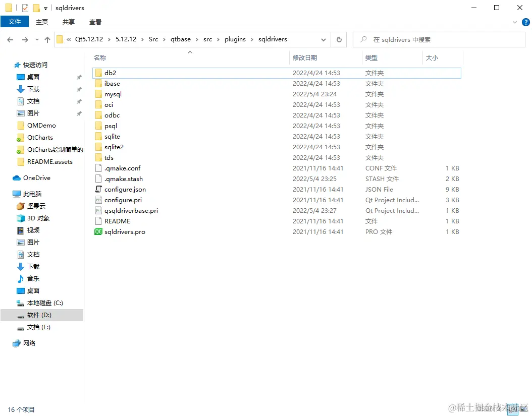Screen dimensions: 532x416
Task: Click Qt5.12.12 in the address breadcrumb
Action: (x=89, y=39)
